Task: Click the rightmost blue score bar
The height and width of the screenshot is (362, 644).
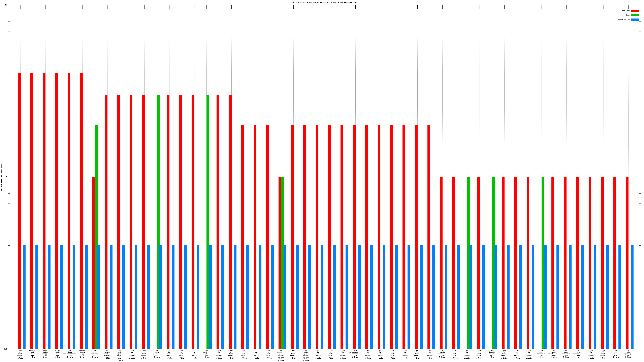Action: click(x=632, y=297)
